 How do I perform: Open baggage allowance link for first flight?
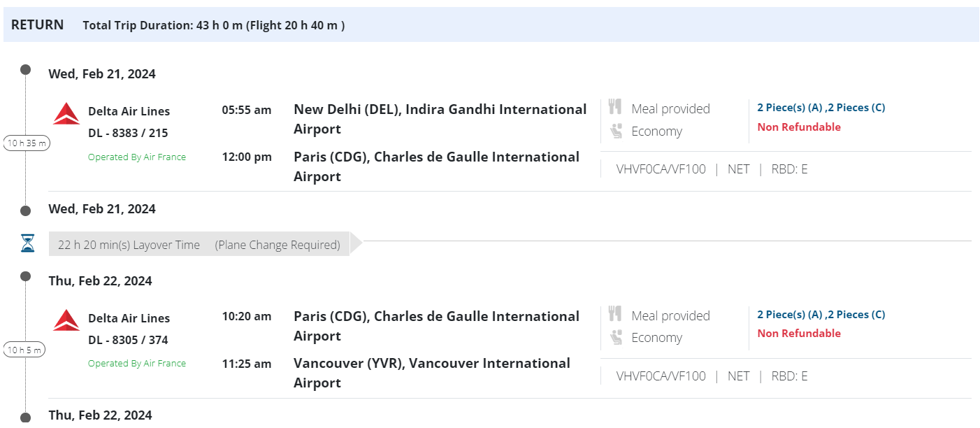(x=821, y=108)
